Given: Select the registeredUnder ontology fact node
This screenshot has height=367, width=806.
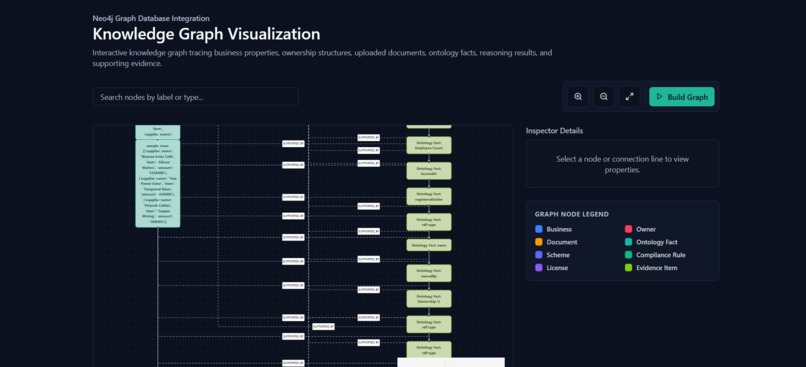Looking at the screenshot, I should 429,196.
